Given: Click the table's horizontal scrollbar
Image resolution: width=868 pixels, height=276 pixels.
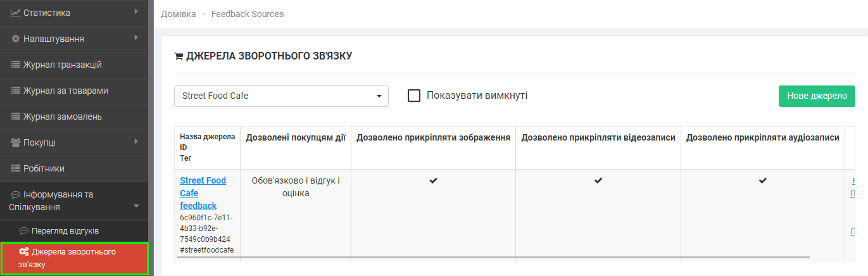Looking at the screenshot, I should pyautogui.click(x=494, y=258).
